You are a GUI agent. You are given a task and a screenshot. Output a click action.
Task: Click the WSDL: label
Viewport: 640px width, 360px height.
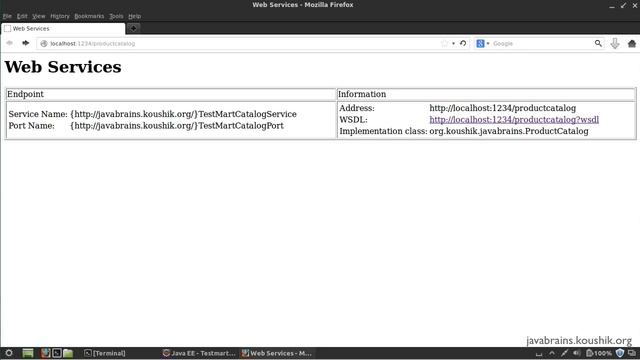pos(353,120)
